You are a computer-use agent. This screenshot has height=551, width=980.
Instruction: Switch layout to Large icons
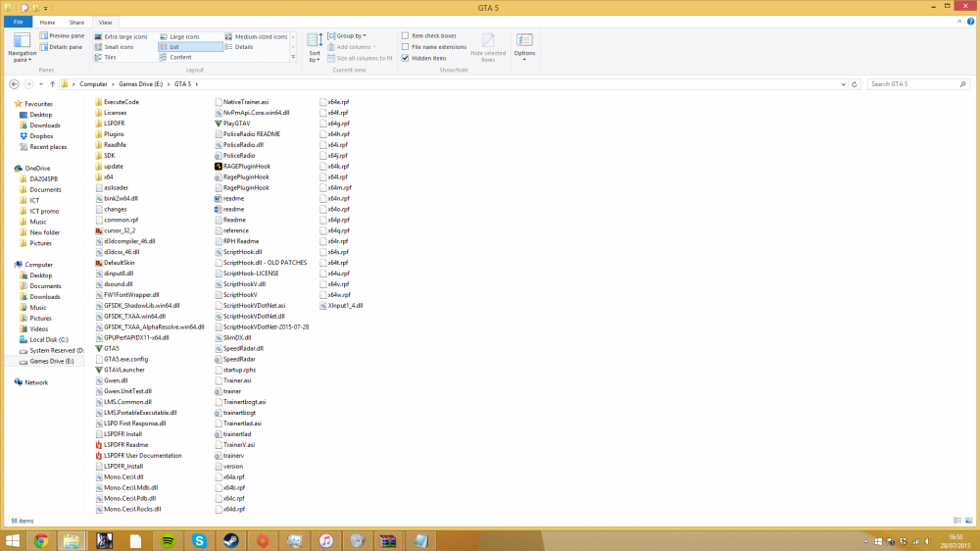180,36
